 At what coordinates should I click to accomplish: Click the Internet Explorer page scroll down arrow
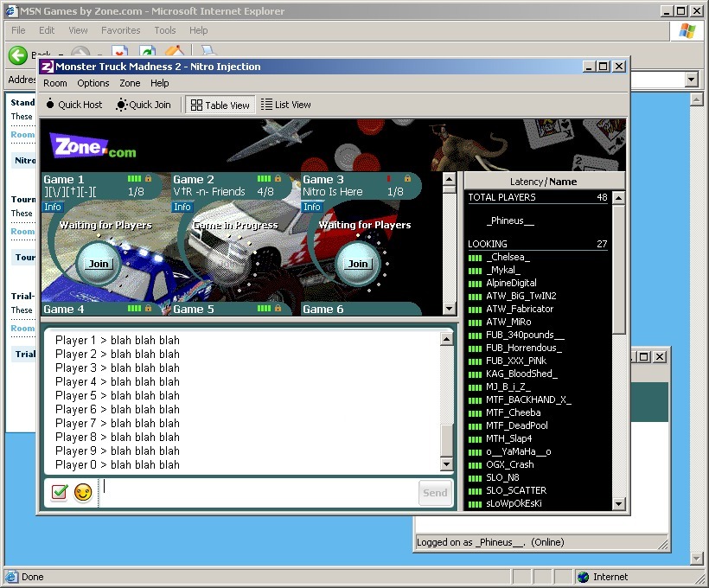click(697, 559)
